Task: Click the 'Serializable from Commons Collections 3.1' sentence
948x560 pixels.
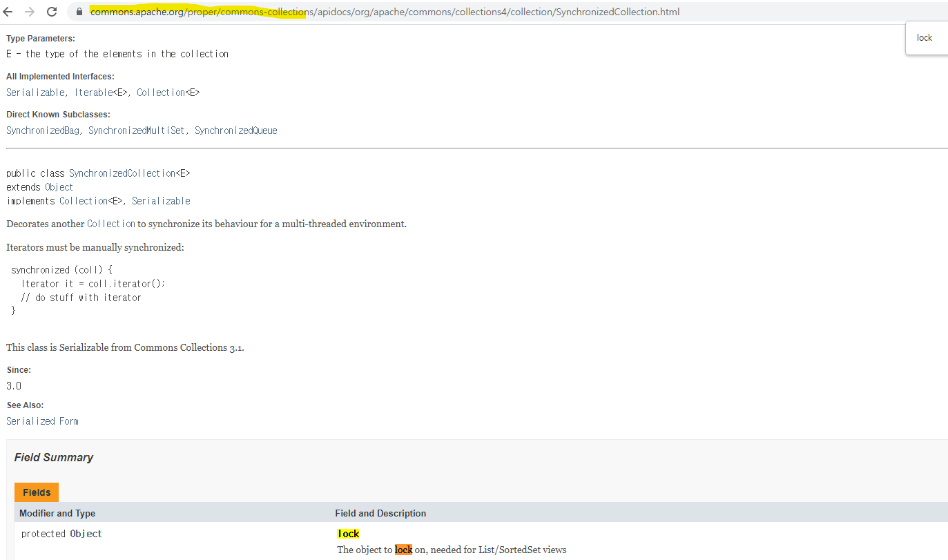Action: point(125,347)
